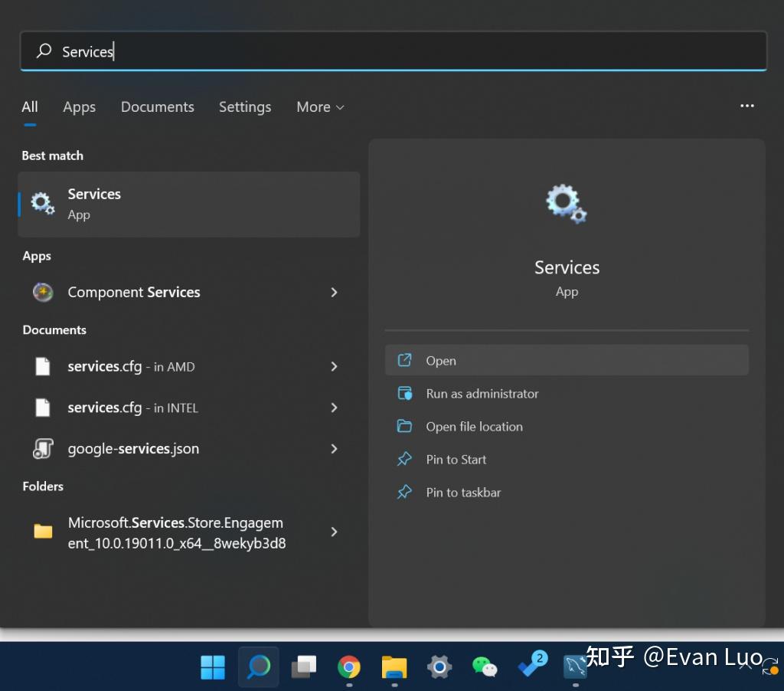Open File Explorer from the taskbar
The width and height of the screenshot is (784, 691).
pyautogui.click(x=394, y=666)
